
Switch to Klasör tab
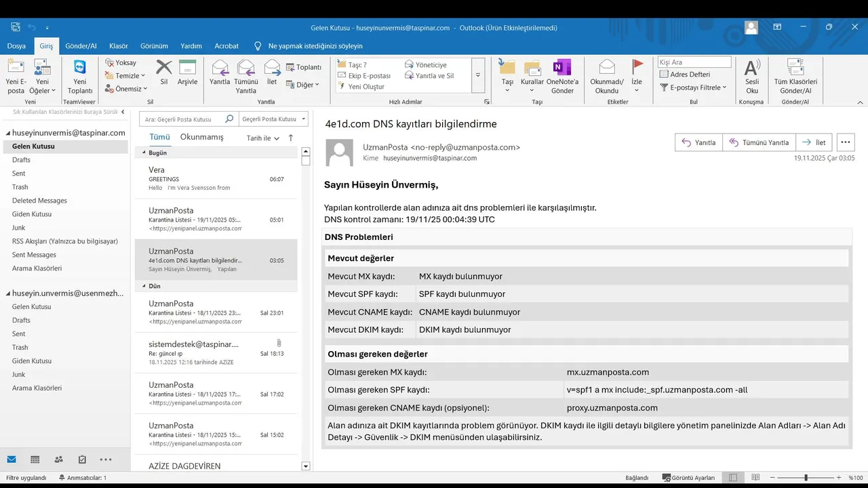pyautogui.click(x=119, y=46)
